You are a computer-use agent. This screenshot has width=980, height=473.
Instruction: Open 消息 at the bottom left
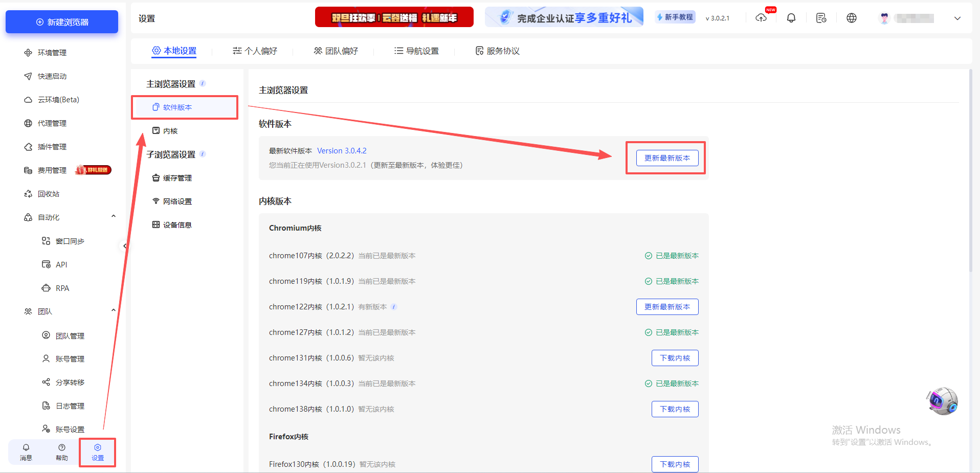coord(26,452)
